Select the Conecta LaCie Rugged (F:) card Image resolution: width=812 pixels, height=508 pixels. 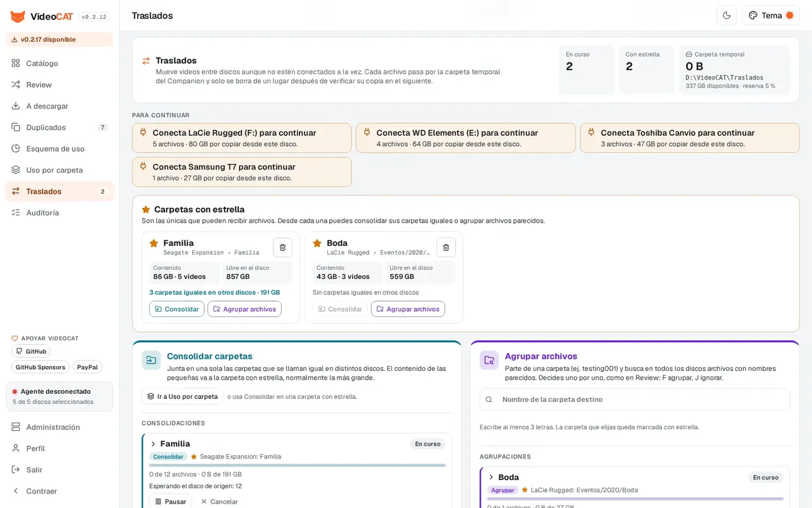point(242,138)
